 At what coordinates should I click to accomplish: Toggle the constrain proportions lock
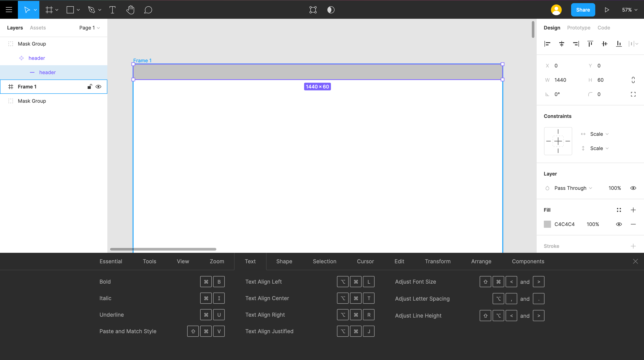(633, 80)
